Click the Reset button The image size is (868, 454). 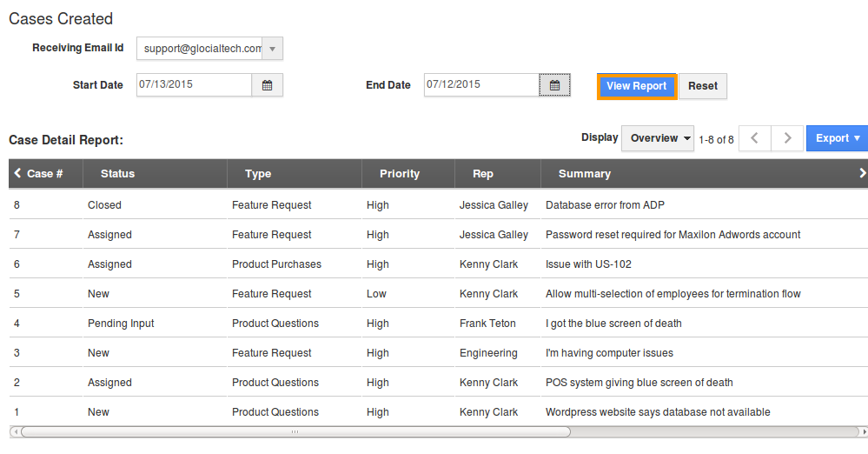pyautogui.click(x=703, y=86)
